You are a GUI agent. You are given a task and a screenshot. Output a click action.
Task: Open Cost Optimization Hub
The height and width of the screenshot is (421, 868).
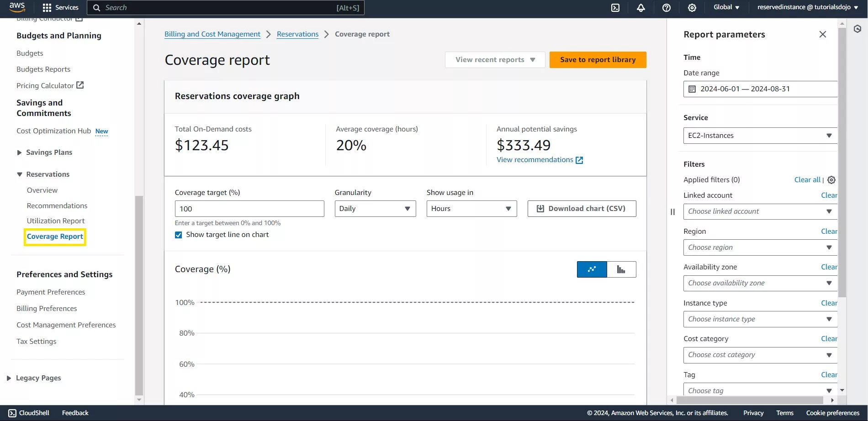(53, 131)
